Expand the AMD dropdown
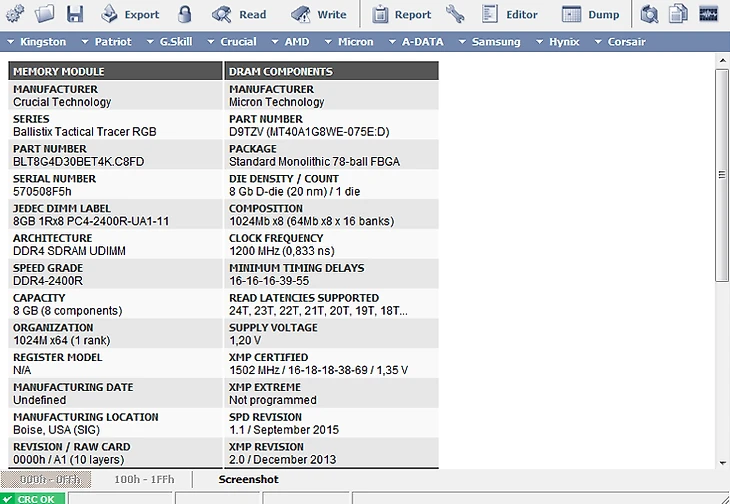The image size is (730, 504). (x=291, y=42)
